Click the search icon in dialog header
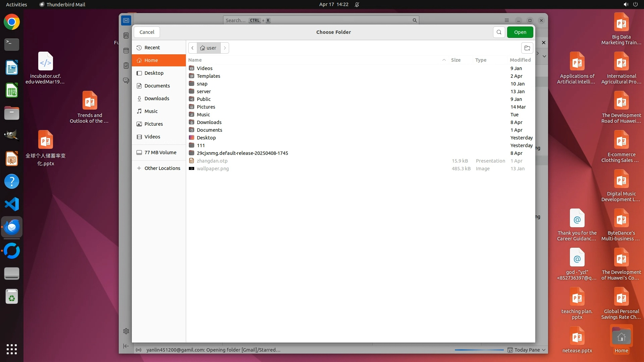The width and height of the screenshot is (644, 362). point(499,32)
